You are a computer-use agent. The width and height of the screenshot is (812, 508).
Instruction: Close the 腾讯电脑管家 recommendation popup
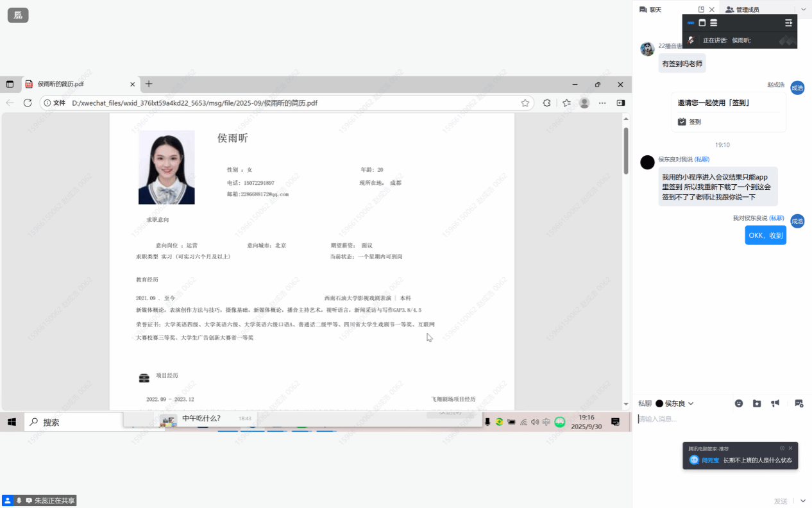[790, 448]
